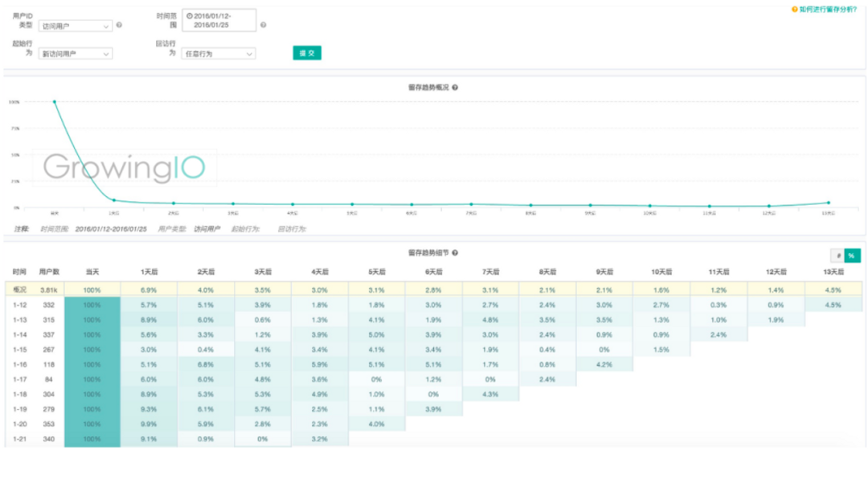Click the 时间 column header

tap(19, 272)
